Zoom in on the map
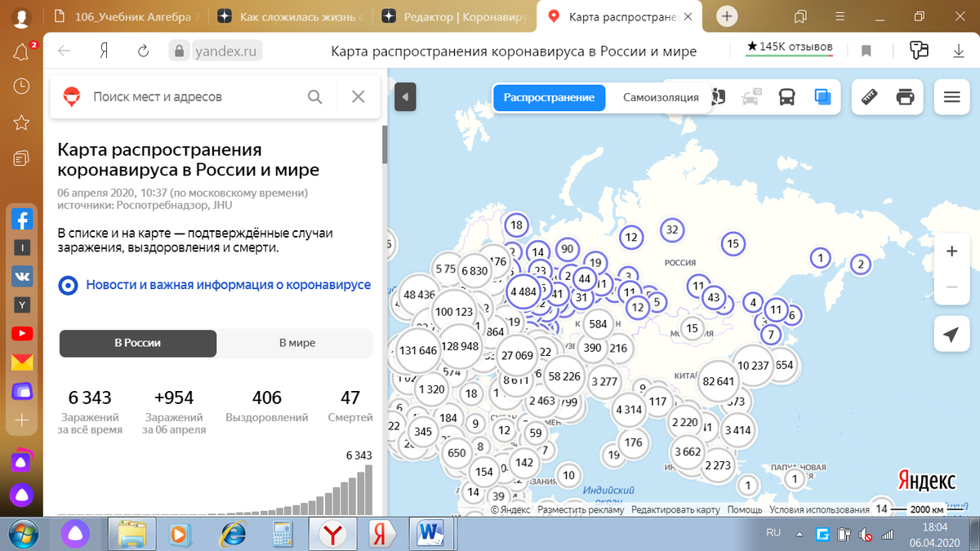Image resolution: width=980 pixels, height=551 pixels. click(951, 252)
